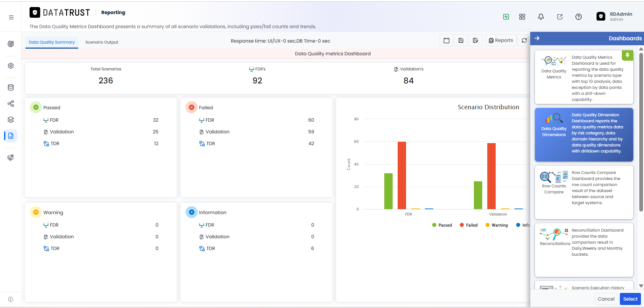
Task: Open the hierarchy nodes sidebar icon
Action: tap(11, 104)
